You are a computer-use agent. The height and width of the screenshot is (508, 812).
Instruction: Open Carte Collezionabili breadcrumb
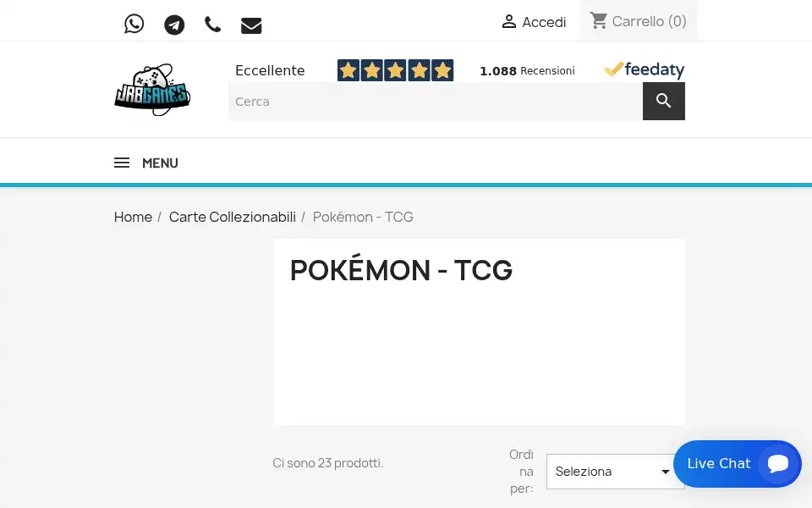[233, 217]
